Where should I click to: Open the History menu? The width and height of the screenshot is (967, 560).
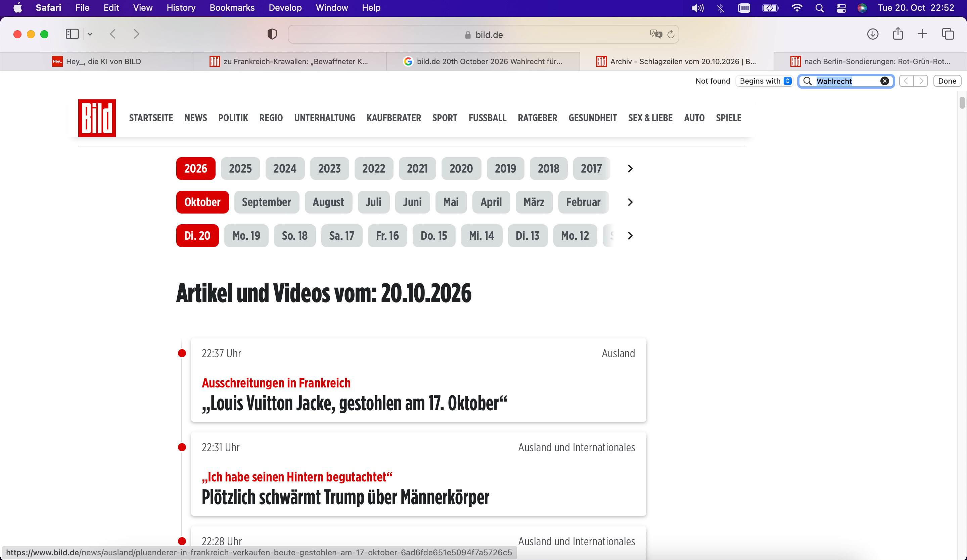[x=181, y=8]
